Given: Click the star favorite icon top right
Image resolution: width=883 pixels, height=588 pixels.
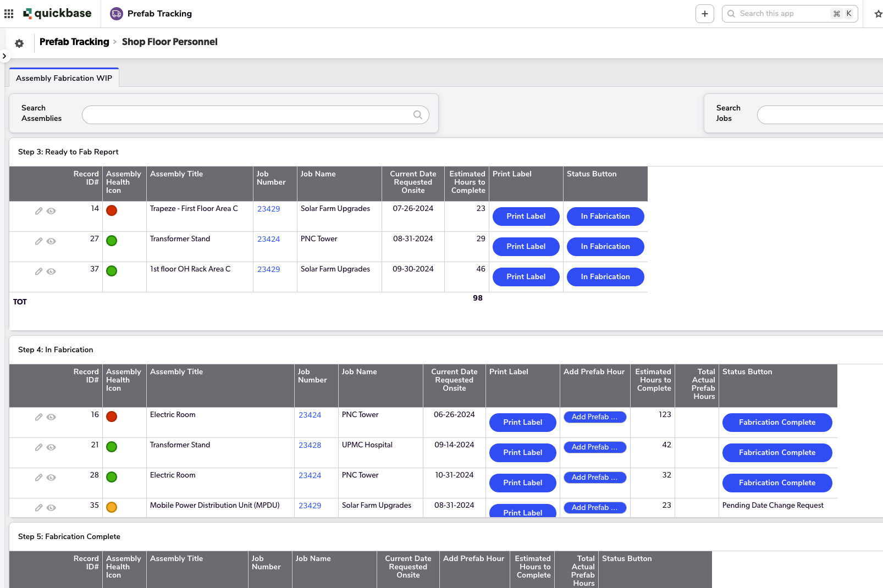Looking at the screenshot, I should click(878, 13).
